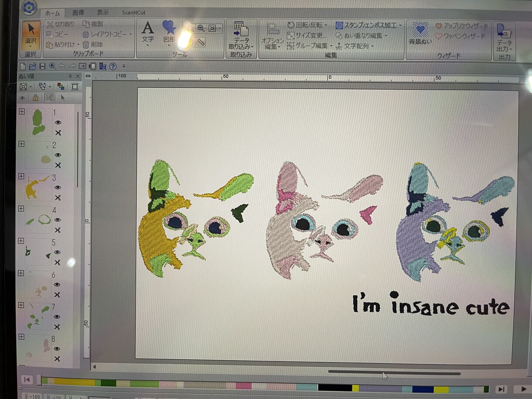Click the thread color change icon in ぬい順 panel
532x399 pixels.
pos(61,86)
